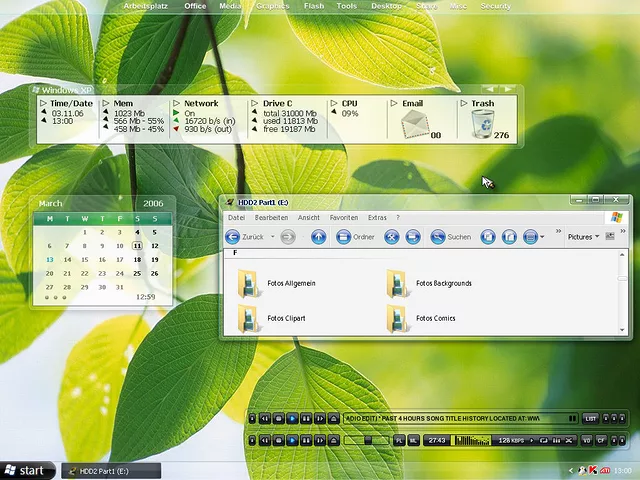The width and height of the screenshot is (640, 480).
Task: Open the Trash recycle bin icon
Action: tap(481, 124)
